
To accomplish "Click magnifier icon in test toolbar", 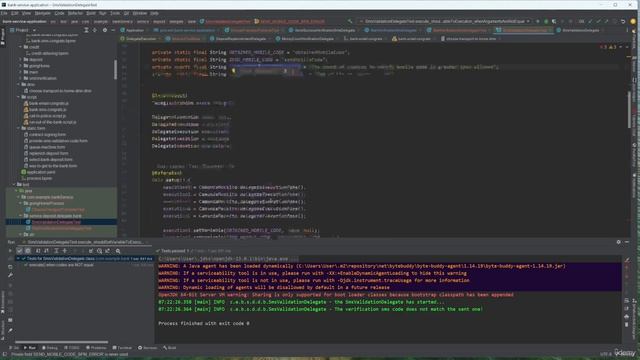I will 118,251.
